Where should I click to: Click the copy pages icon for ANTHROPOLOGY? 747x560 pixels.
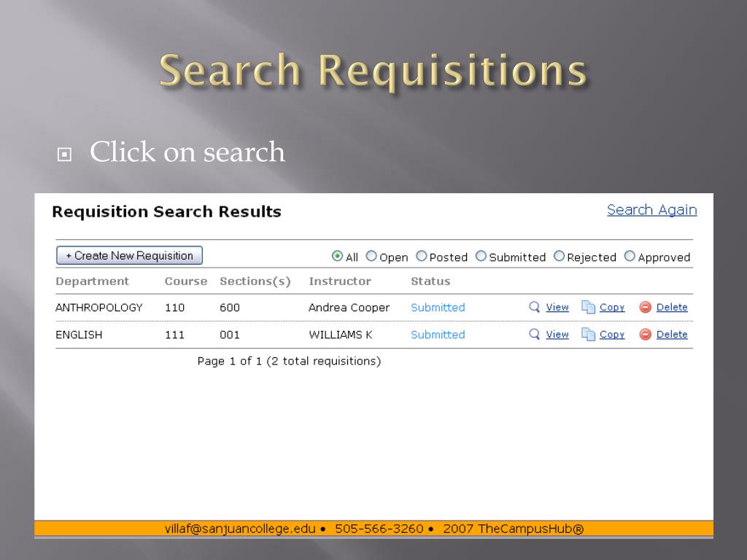[589, 307]
